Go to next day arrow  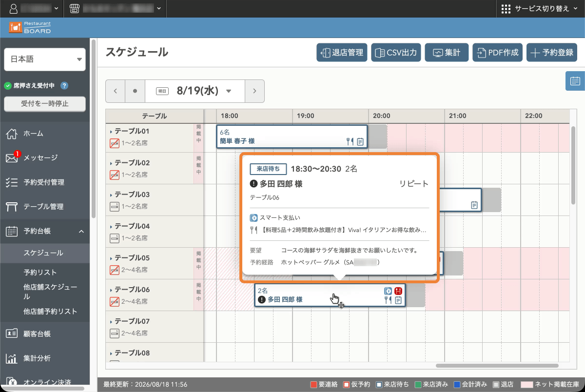[x=254, y=91]
